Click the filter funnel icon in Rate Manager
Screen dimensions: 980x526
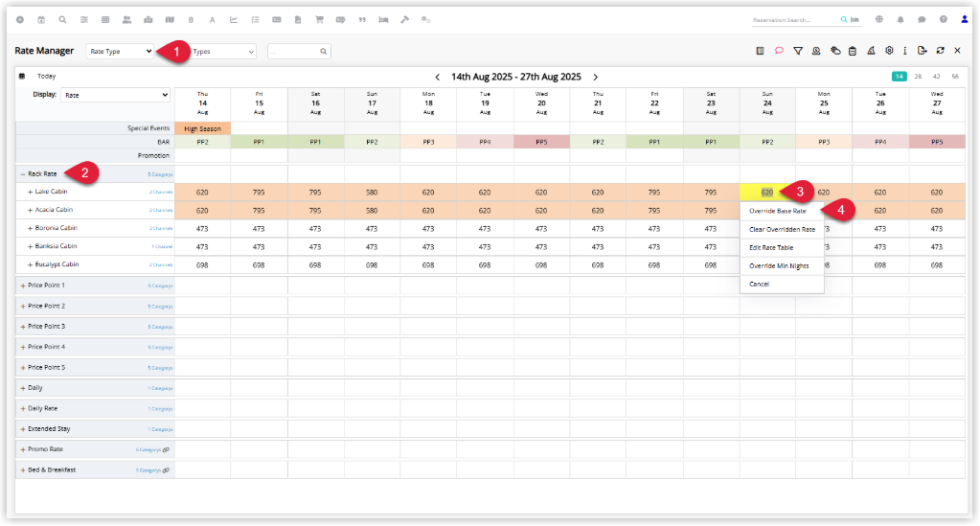point(798,51)
